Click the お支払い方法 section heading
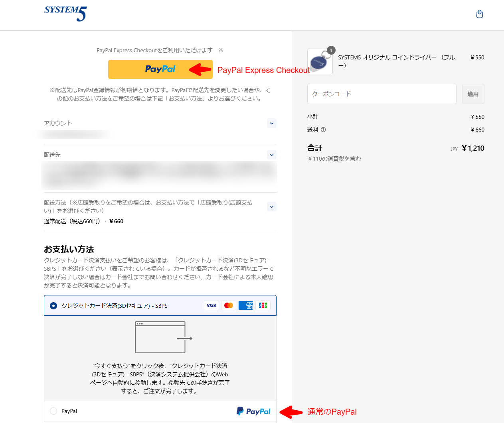 point(69,249)
